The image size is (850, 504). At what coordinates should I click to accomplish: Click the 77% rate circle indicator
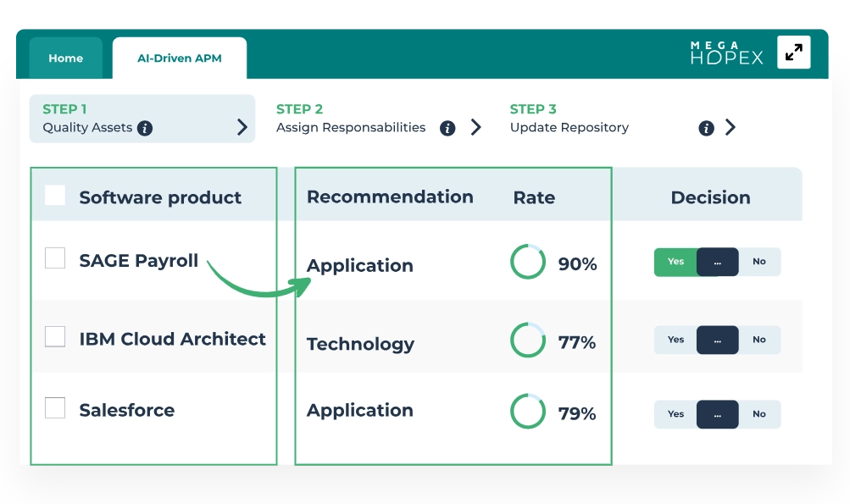[528, 341]
